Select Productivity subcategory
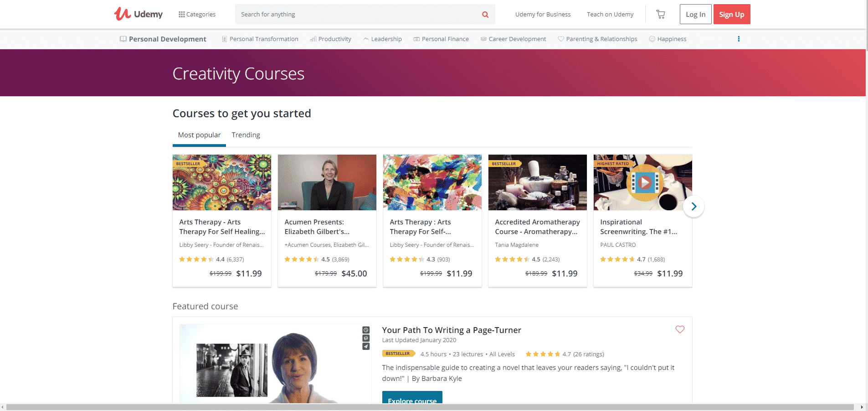 pos(330,39)
